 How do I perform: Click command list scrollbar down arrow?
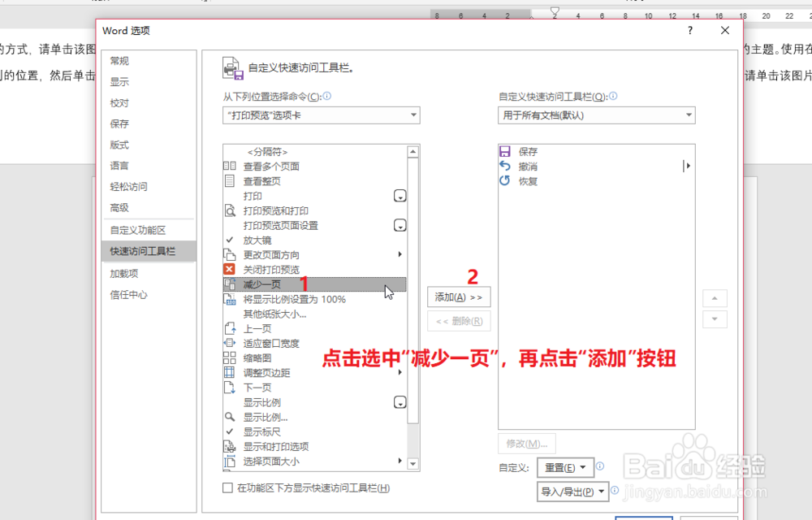tap(412, 464)
